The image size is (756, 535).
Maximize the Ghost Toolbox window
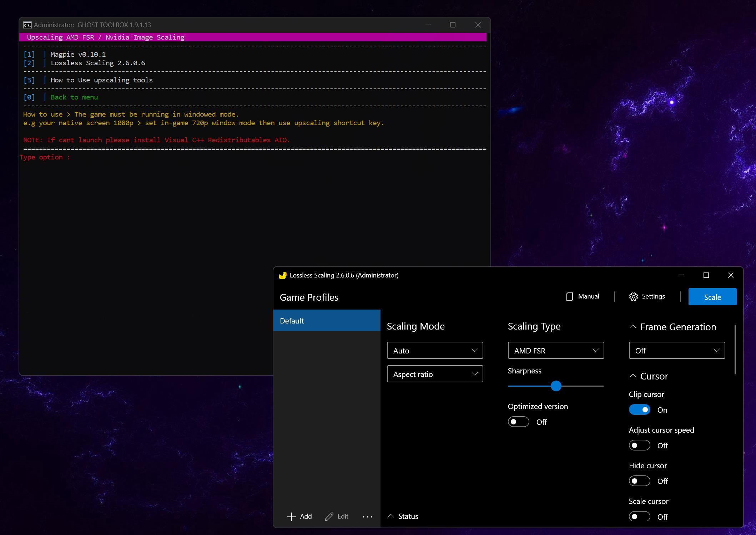click(453, 25)
